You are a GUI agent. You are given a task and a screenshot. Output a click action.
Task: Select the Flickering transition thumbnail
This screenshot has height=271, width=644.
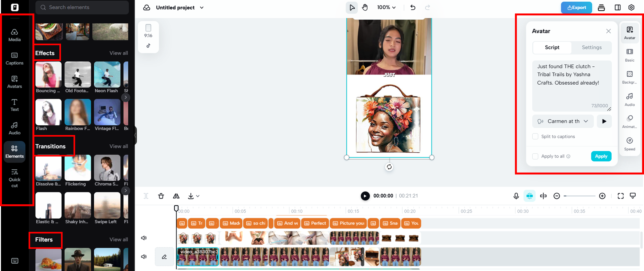click(x=78, y=168)
